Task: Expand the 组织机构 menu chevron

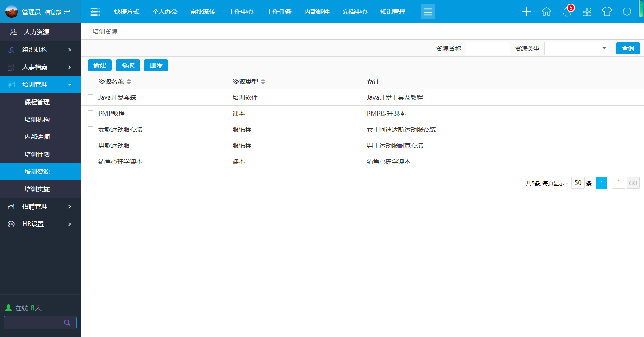Action: coord(70,50)
